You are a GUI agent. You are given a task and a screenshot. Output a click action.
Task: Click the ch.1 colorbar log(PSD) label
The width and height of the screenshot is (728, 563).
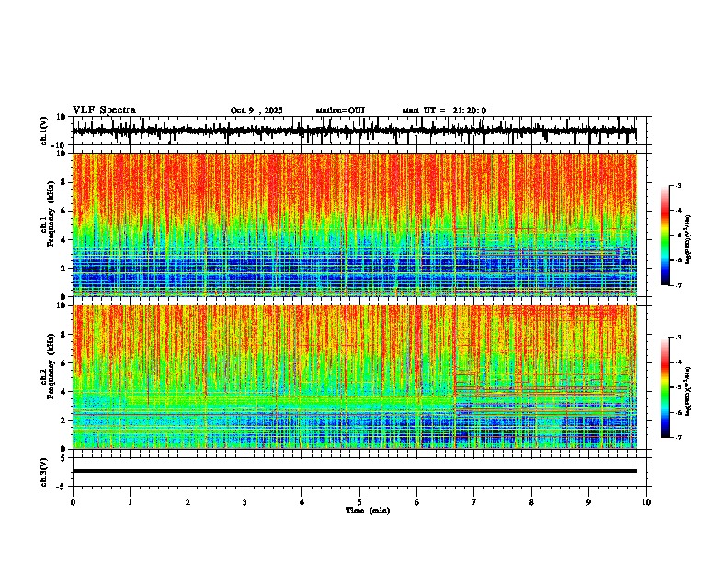(x=688, y=240)
